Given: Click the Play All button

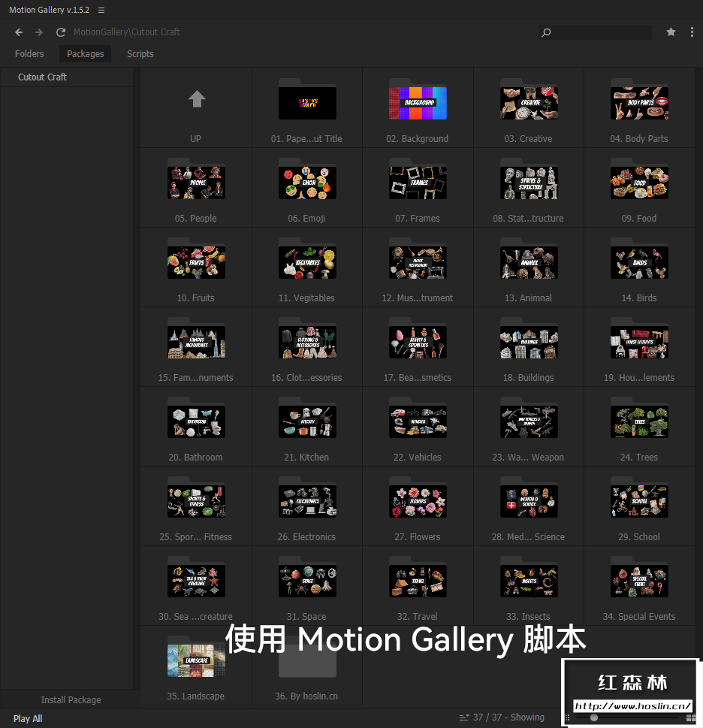Looking at the screenshot, I should [x=28, y=719].
